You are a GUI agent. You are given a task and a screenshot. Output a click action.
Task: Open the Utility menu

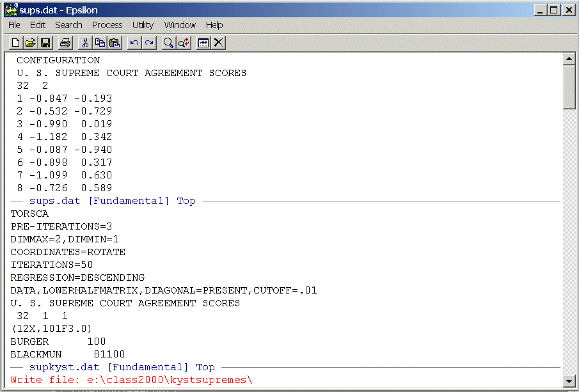pos(143,25)
